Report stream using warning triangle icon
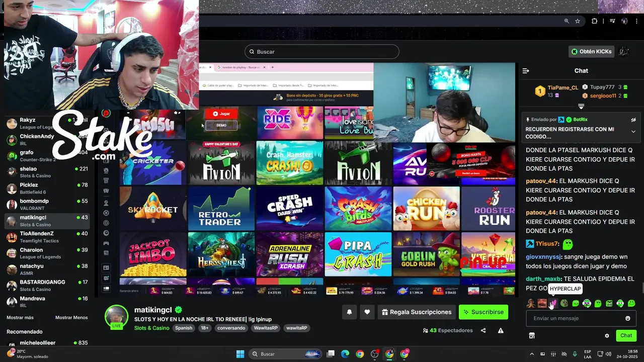This screenshot has width=644, height=362. click(x=501, y=330)
